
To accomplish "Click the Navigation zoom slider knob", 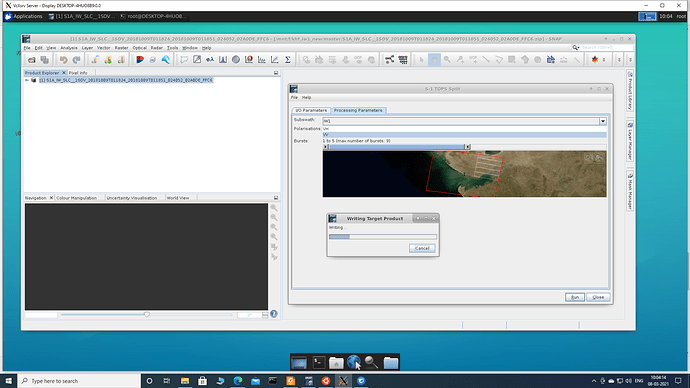I will 147,315.
